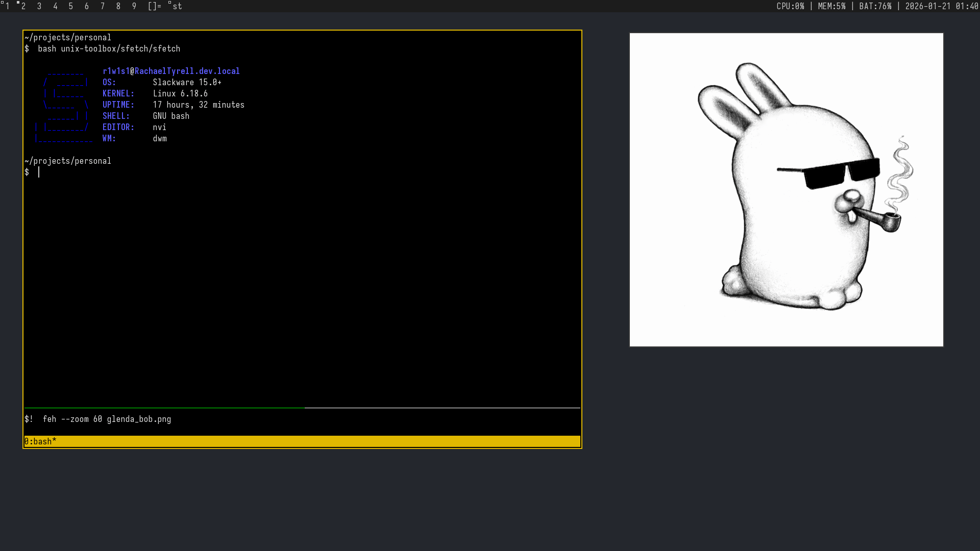This screenshot has height=551, width=980.
Task: Switch to dwm tag 3
Action: coord(39,6)
